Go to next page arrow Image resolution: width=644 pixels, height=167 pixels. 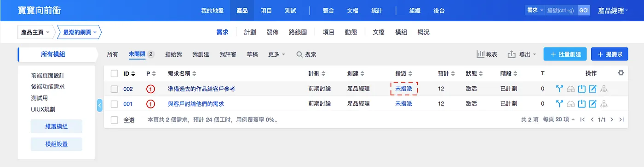click(x=612, y=119)
